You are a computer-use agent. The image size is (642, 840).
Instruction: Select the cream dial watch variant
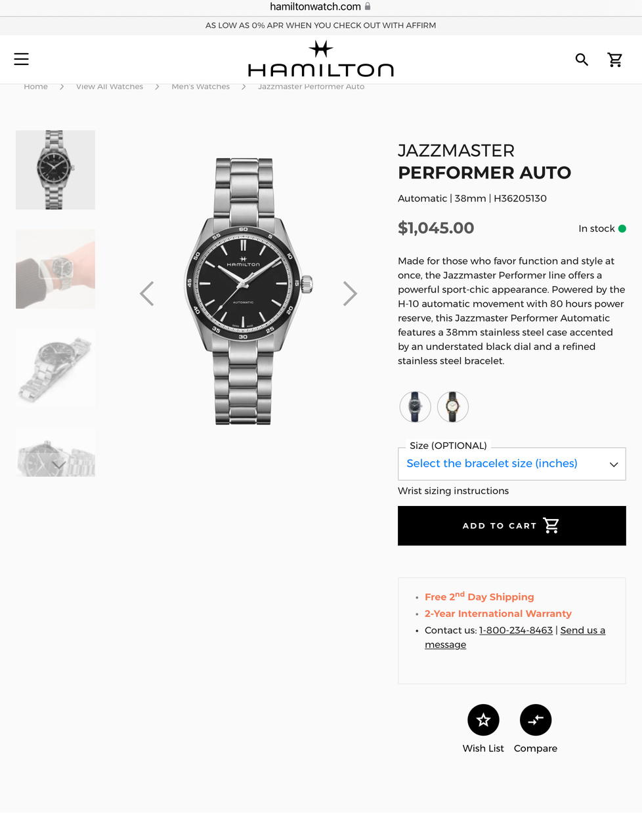[453, 407]
